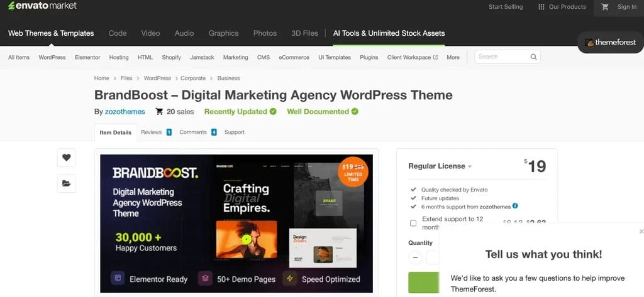
Task: Select the Video category
Action: tap(150, 33)
